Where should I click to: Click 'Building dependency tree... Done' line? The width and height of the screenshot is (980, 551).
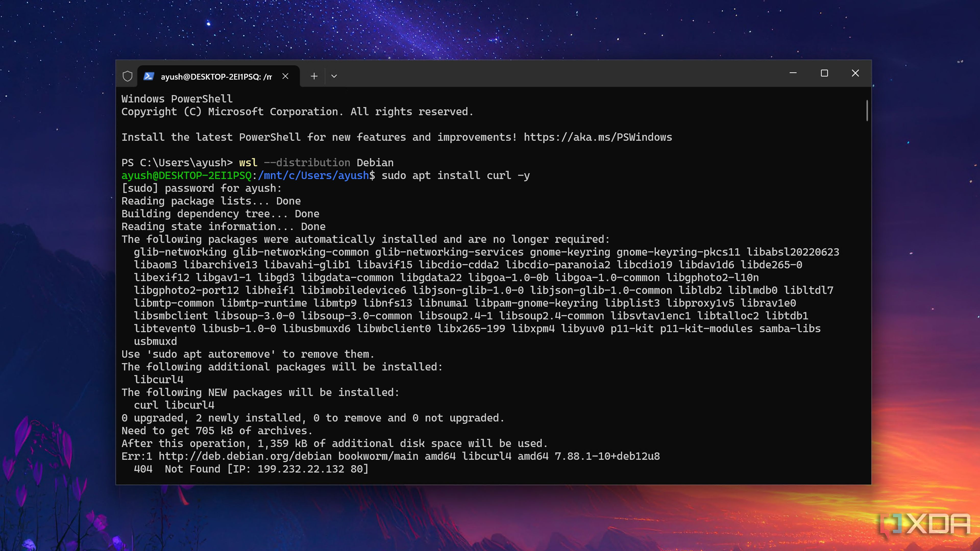220,214
